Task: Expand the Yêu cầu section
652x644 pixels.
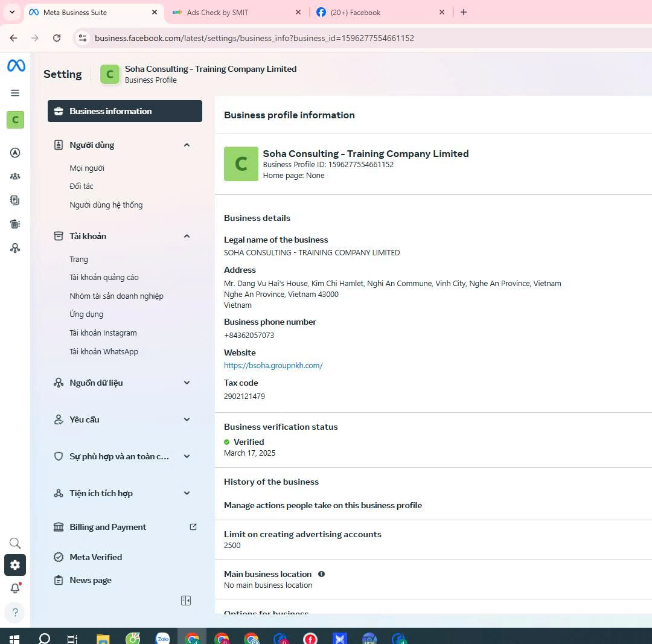Action: 187,419
